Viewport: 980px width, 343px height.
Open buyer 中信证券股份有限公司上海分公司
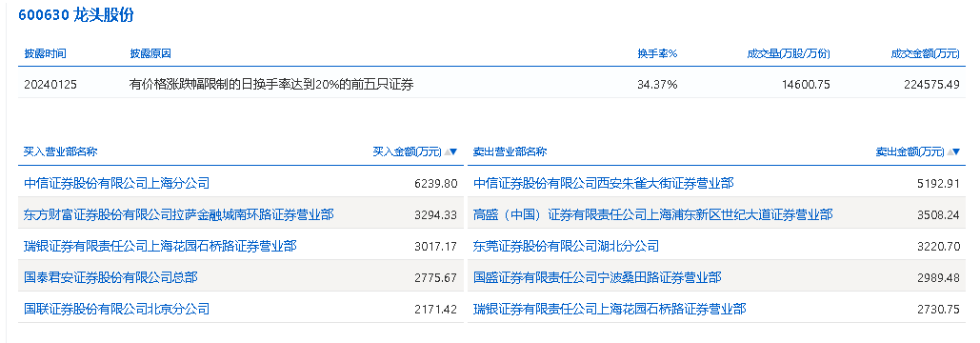coord(116,183)
